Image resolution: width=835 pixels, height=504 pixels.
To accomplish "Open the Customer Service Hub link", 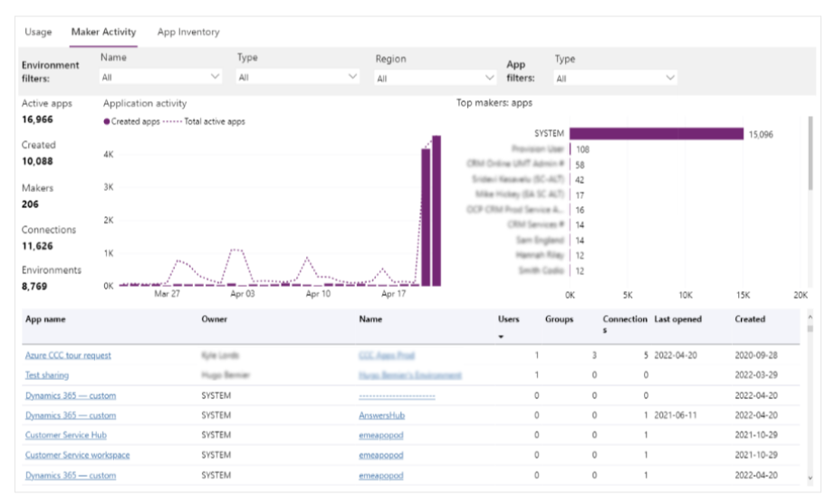I will click(65, 435).
